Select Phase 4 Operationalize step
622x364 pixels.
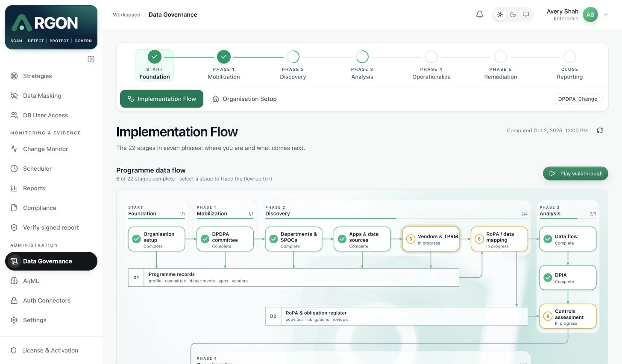[x=431, y=65]
